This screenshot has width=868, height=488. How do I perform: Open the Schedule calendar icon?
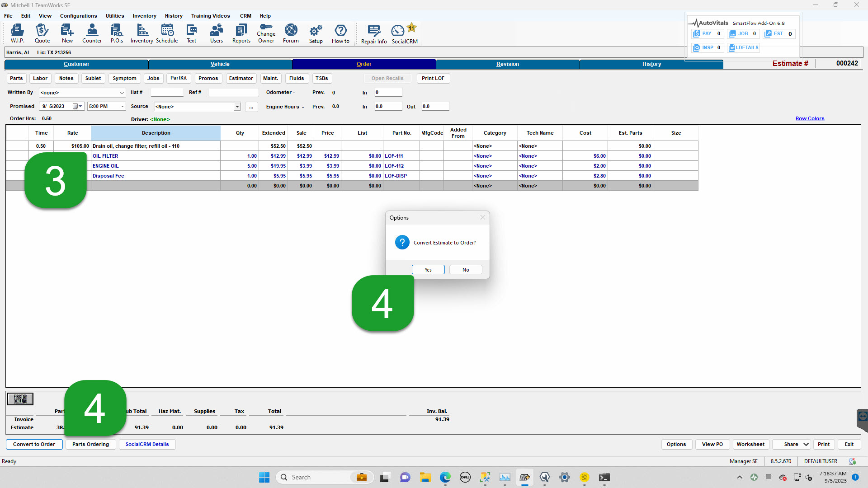click(167, 33)
